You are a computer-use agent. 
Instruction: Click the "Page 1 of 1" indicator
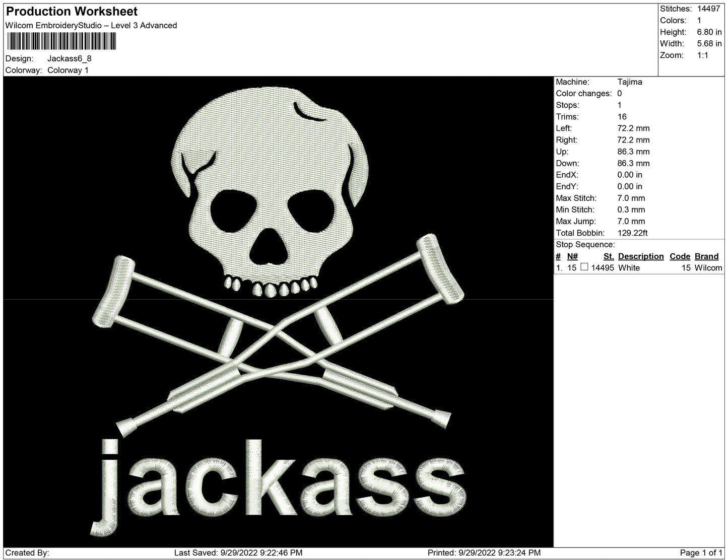(701, 553)
